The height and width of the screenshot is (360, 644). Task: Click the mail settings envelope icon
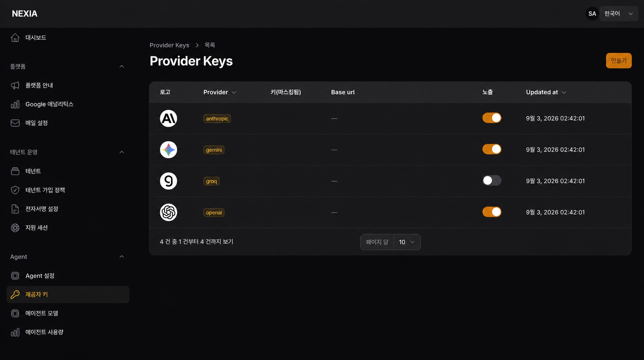click(x=15, y=123)
